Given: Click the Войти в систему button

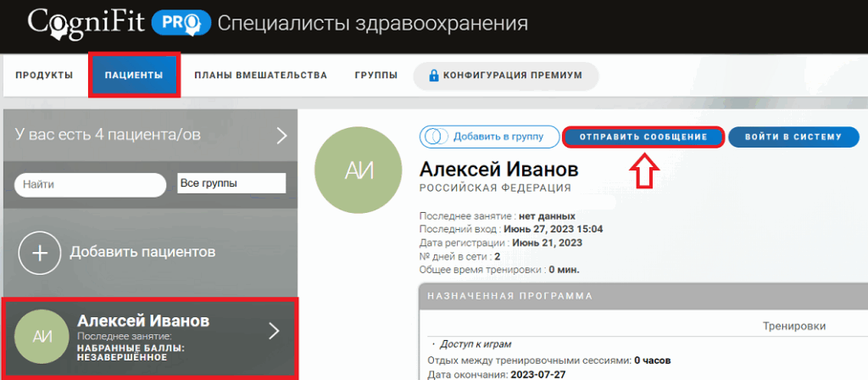Looking at the screenshot, I should 793,137.
